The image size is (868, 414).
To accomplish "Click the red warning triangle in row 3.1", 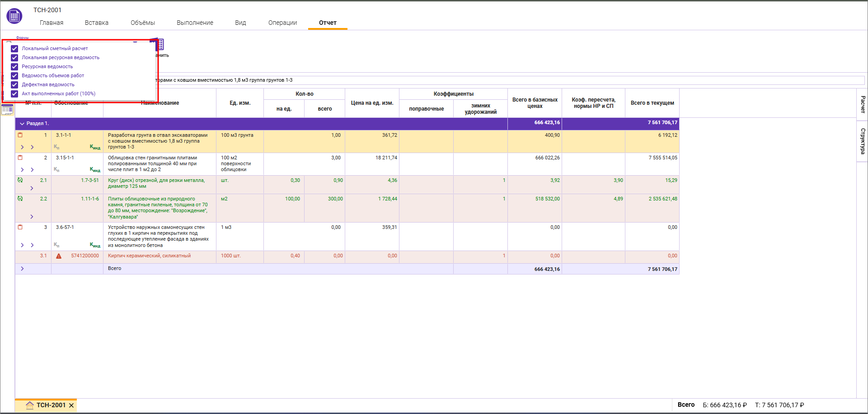I will pos(59,256).
